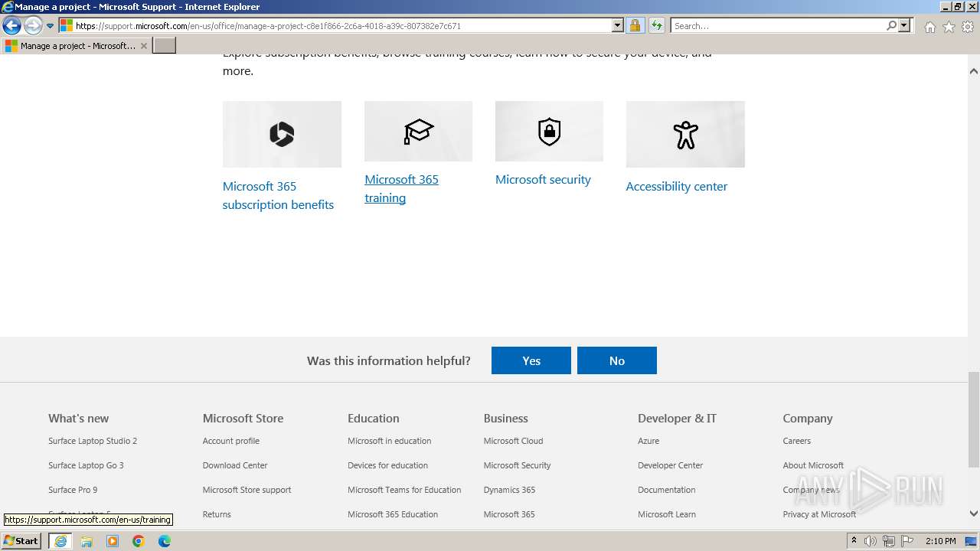The image size is (980, 551).
Task: Show hidden tray icons arrow
Action: pyautogui.click(x=854, y=541)
